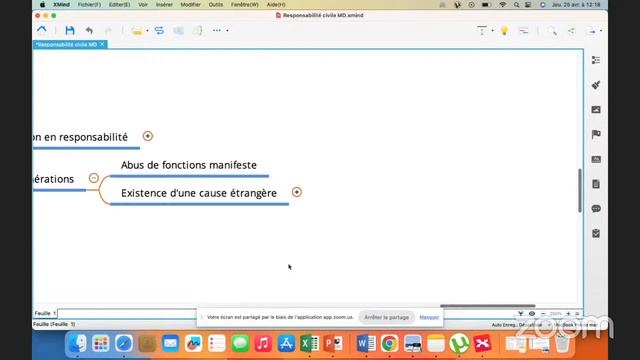The image size is (640, 360).
Task: Select the 'érations' topic
Action: [x=53, y=179]
